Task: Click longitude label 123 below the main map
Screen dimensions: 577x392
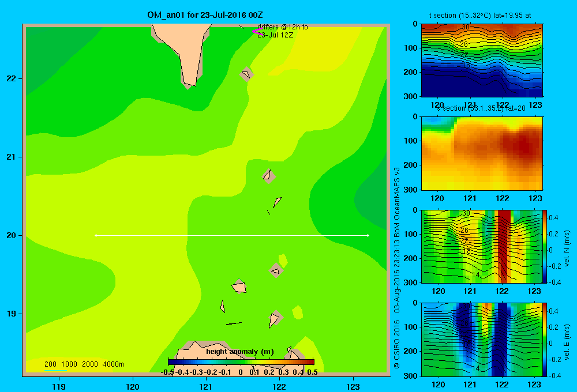Action: [353, 387]
